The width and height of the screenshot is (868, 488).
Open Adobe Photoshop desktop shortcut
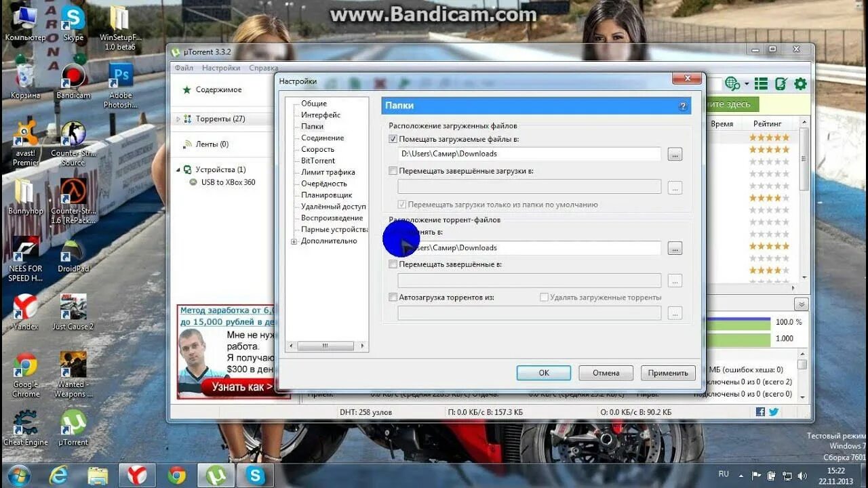tap(120, 86)
